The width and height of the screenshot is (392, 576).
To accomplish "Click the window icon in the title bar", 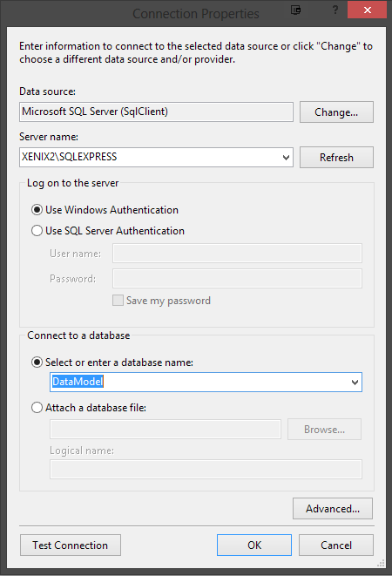I will point(296,10).
